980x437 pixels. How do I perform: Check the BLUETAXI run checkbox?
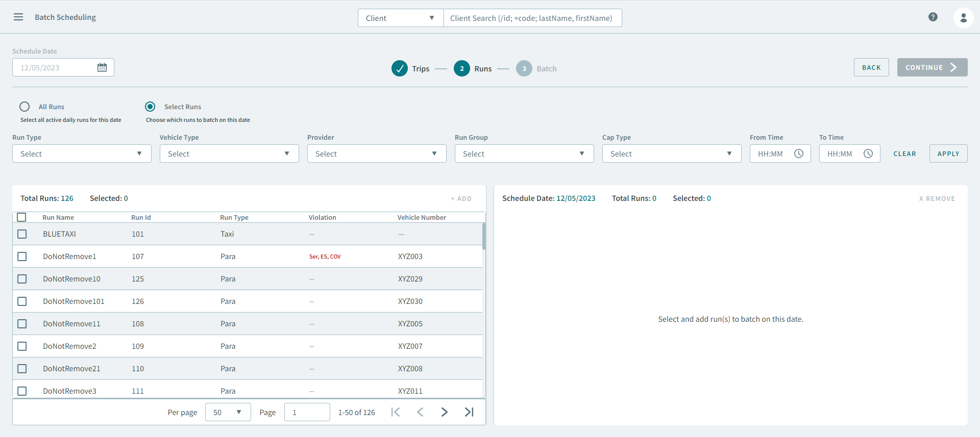22,234
